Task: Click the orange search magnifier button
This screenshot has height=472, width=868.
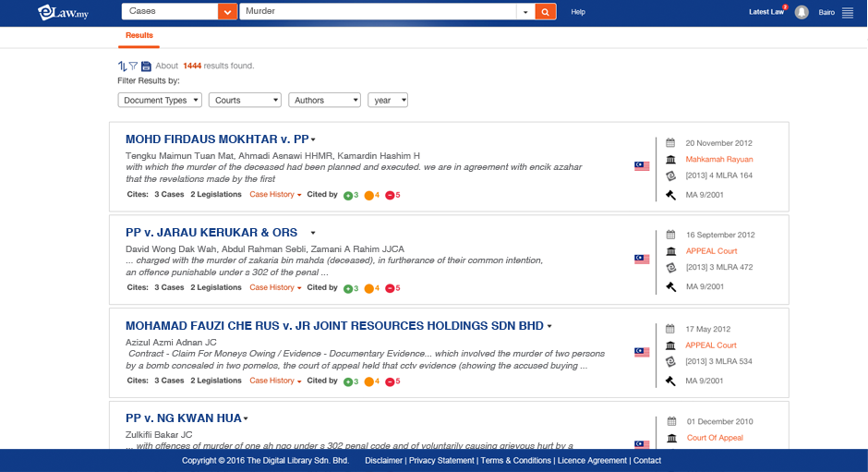Action: coord(546,12)
